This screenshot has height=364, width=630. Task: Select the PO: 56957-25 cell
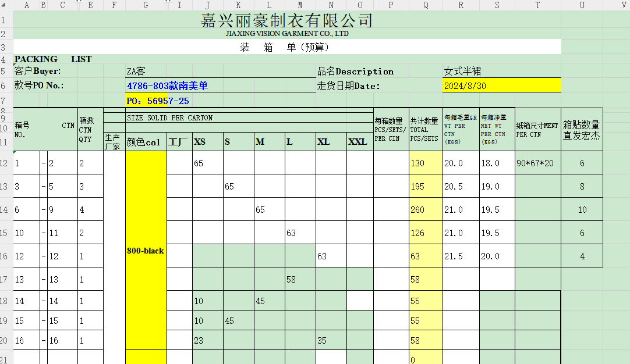pyautogui.click(x=158, y=101)
